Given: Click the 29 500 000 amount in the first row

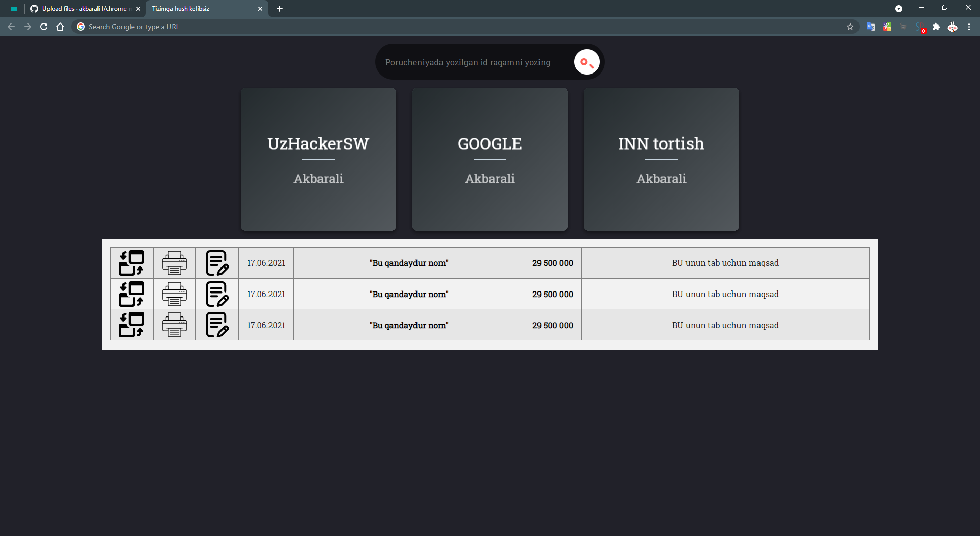Looking at the screenshot, I should click(x=553, y=263).
